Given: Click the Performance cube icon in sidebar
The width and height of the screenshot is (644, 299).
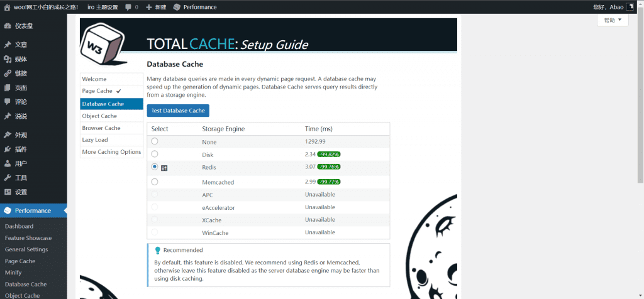Looking at the screenshot, I should (x=8, y=211).
